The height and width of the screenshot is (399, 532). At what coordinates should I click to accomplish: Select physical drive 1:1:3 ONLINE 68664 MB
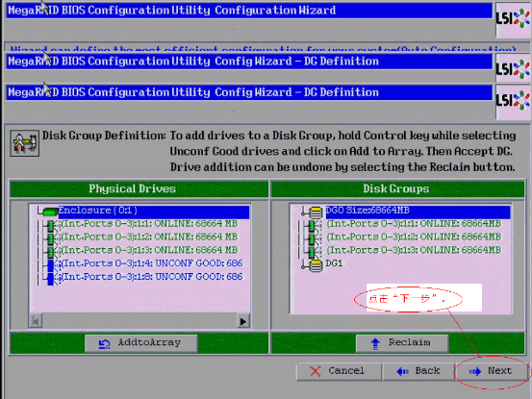(x=149, y=250)
